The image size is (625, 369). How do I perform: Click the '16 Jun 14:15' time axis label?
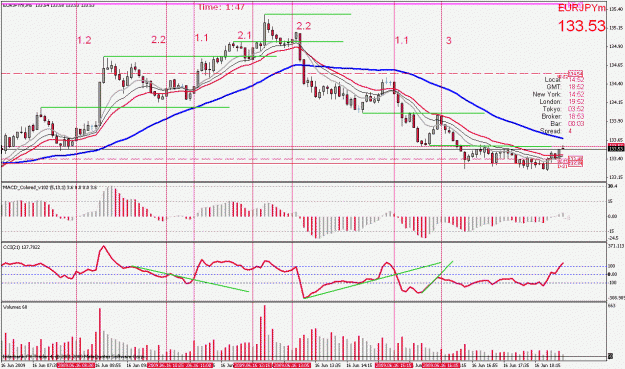359,365
